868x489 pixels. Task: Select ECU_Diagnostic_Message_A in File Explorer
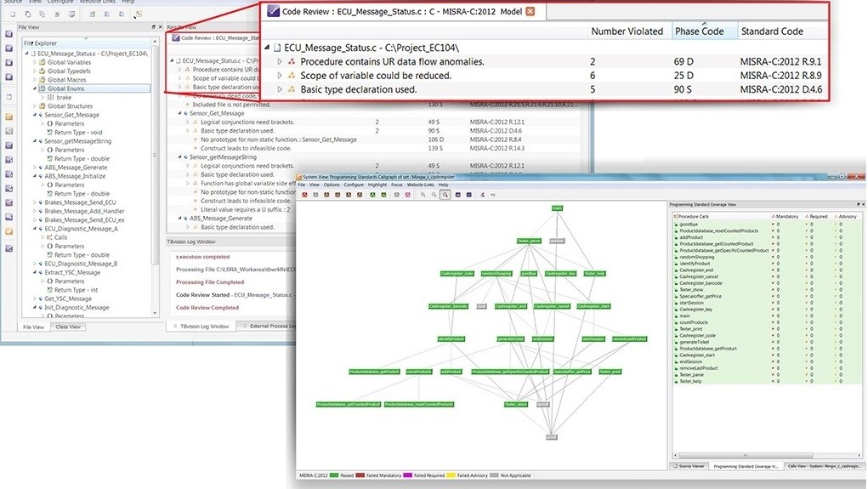81,229
